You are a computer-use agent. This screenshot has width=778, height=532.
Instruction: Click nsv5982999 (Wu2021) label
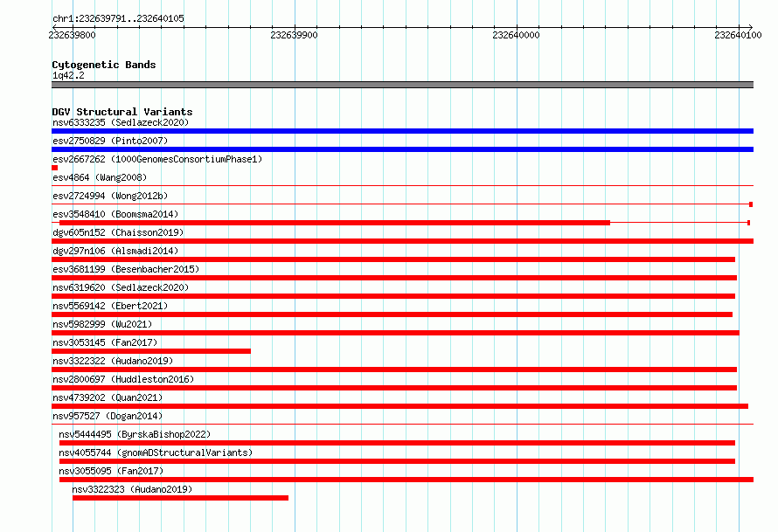102,324
